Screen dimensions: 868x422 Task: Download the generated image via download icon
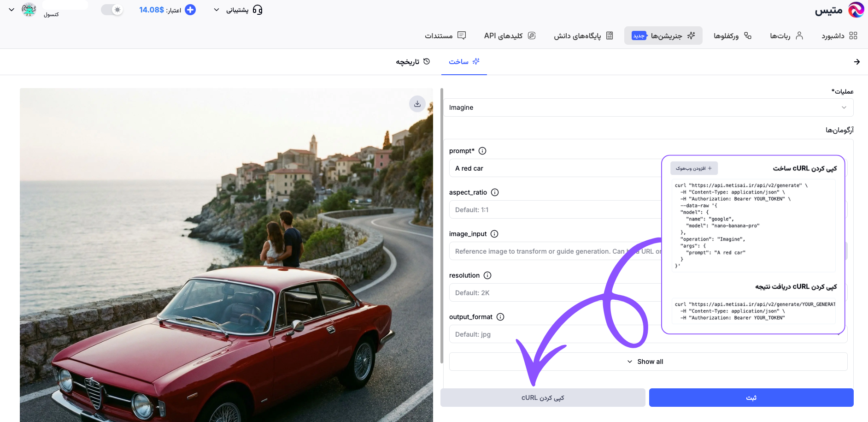(417, 104)
